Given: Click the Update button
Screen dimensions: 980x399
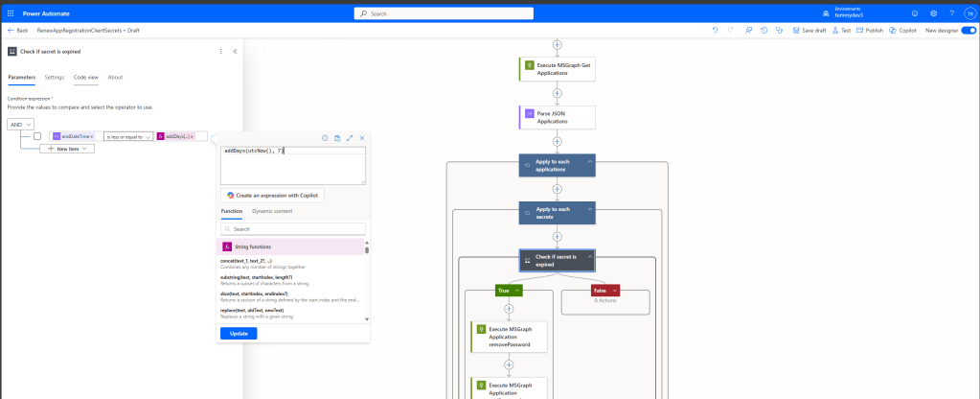Looking at the screenshot, I should pyautogui.click(x=239, y=334).
